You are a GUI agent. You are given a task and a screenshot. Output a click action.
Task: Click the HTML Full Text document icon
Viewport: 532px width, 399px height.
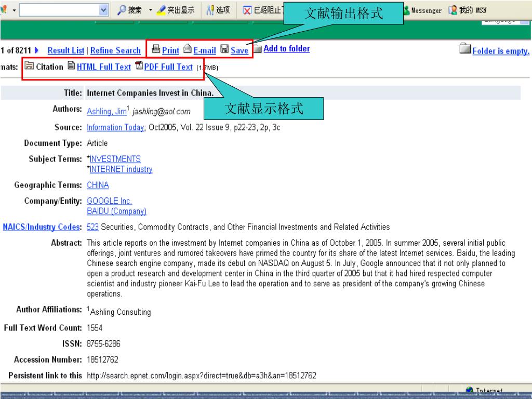pos(71,65)
